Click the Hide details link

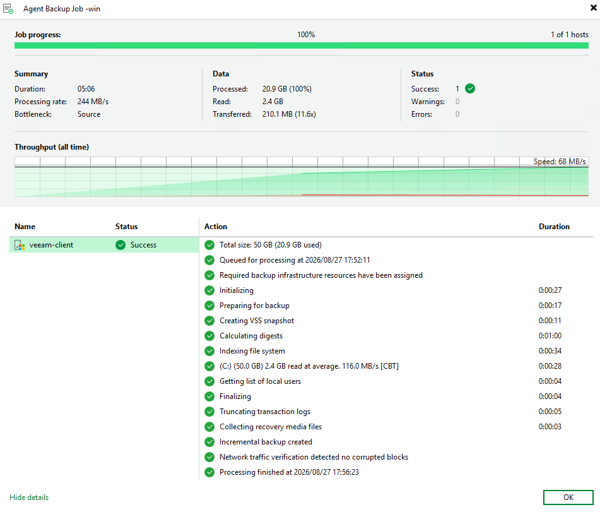[x=29, y=497]
